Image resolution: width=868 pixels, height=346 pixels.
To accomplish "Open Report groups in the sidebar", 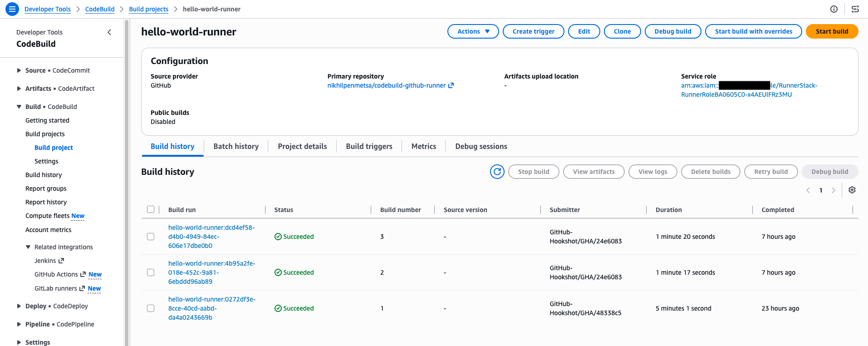I will 46,188.
